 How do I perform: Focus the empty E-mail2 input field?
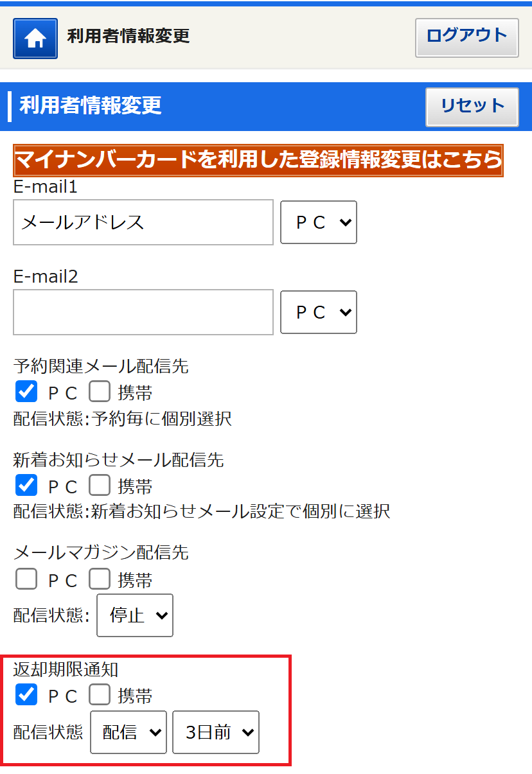pos(143,312)
